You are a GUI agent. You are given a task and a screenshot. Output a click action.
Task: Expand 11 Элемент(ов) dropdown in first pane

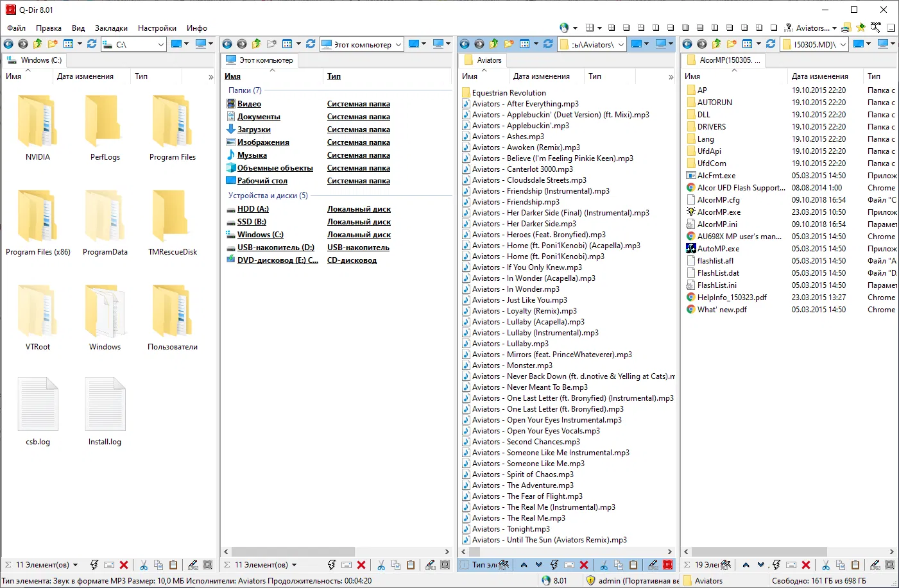click(x=75, y=565)
